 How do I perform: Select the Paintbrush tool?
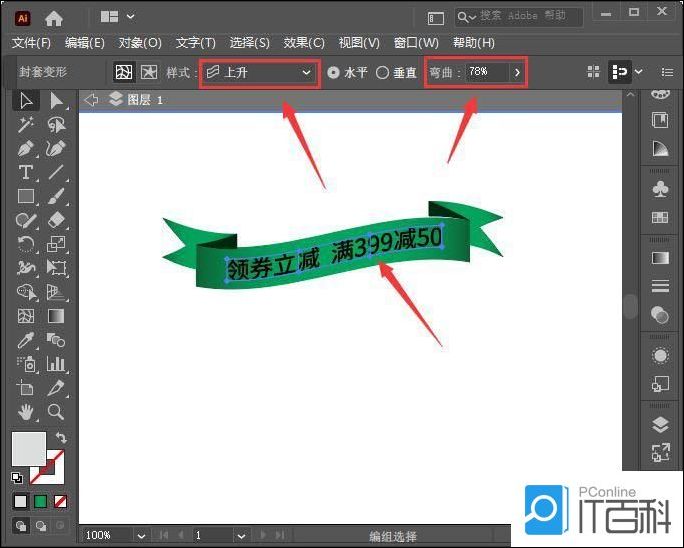click(x=56, y=196)
